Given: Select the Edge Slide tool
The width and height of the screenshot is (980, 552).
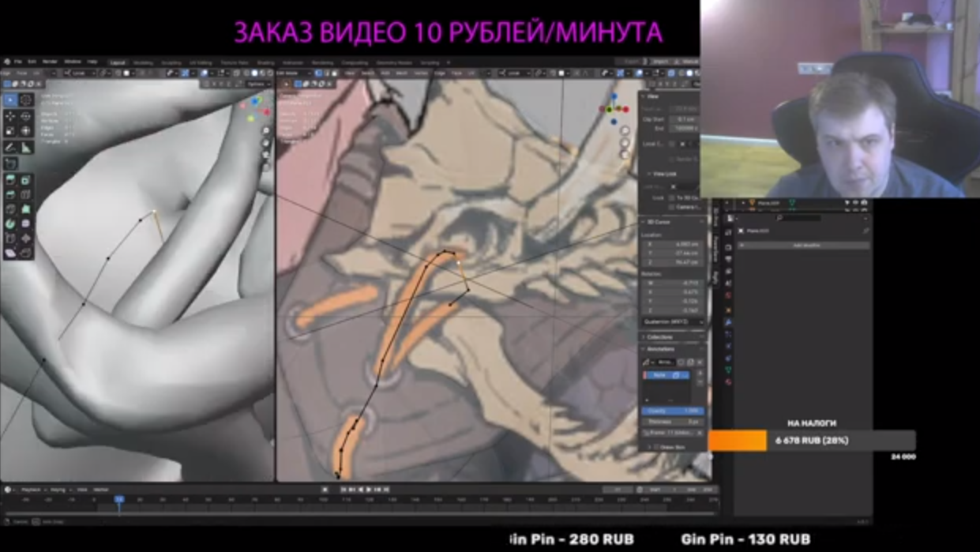Looking at the screenshot, I should pyautogui.click(x=10, y=238).
